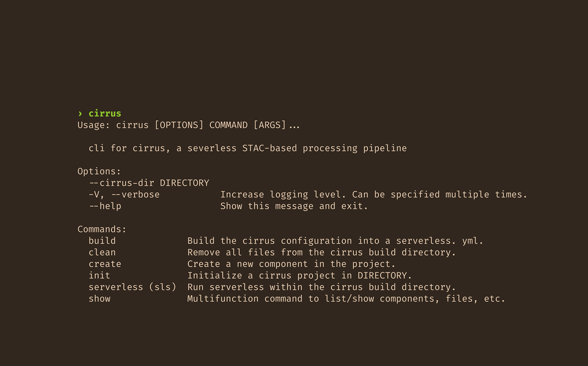Click the --help option flag
Screen dimensions: 588x366
pyautogui.click(x=105, y=206)
